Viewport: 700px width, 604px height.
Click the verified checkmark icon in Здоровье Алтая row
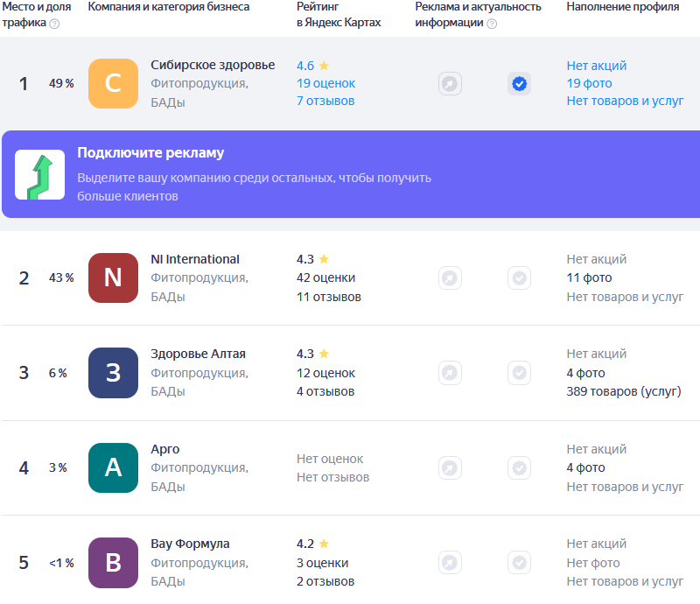click(x=519, y=373)
